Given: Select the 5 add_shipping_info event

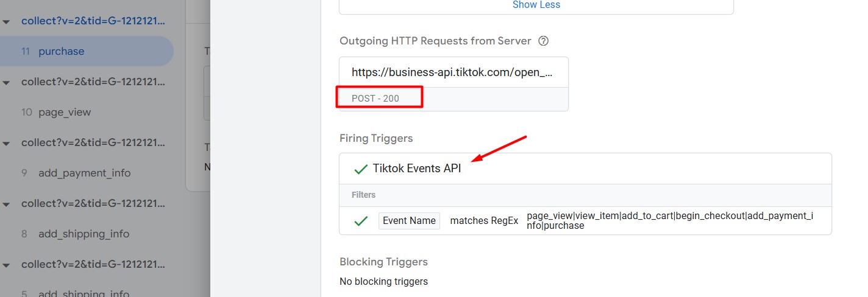Looking at the screenshot, I should click(x=87, y=293).
